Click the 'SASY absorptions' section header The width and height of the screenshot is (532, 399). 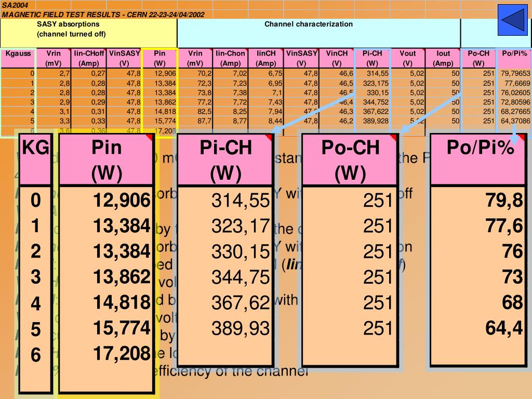click(68, 24)
